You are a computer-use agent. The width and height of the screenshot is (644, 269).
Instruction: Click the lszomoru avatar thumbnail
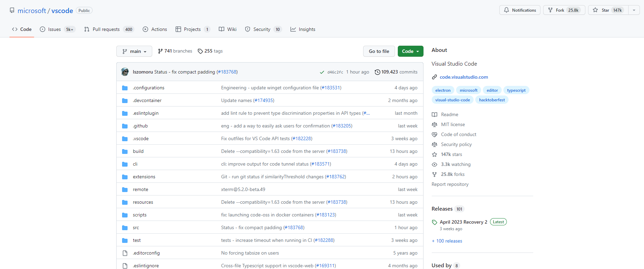(x=125, y=72)
